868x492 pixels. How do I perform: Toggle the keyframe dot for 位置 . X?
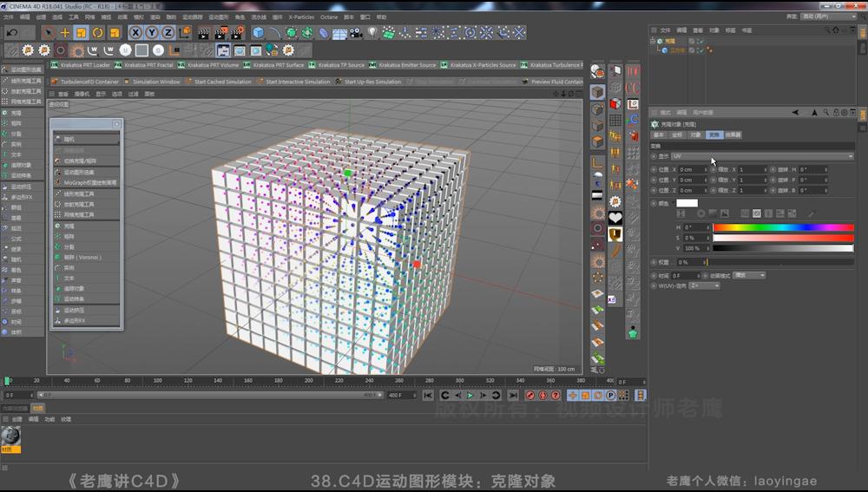point(654,169)
